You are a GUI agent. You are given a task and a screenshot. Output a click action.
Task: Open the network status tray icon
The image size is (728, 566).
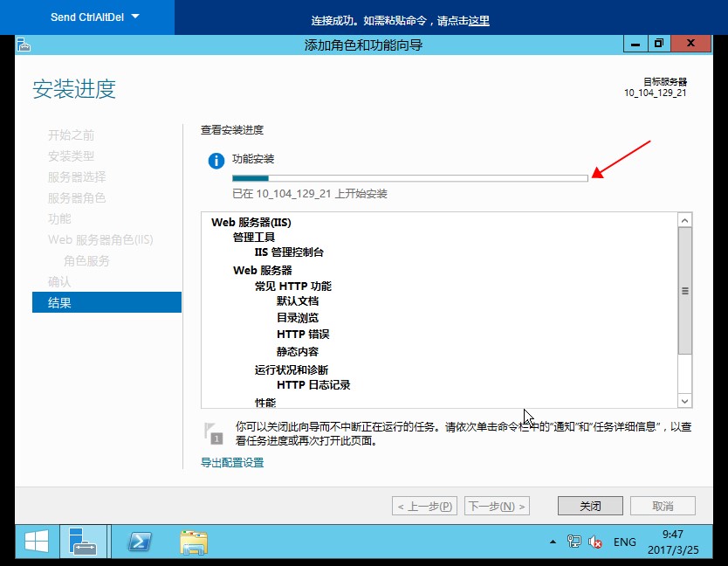pyautogui.click(x=573, y=542)
